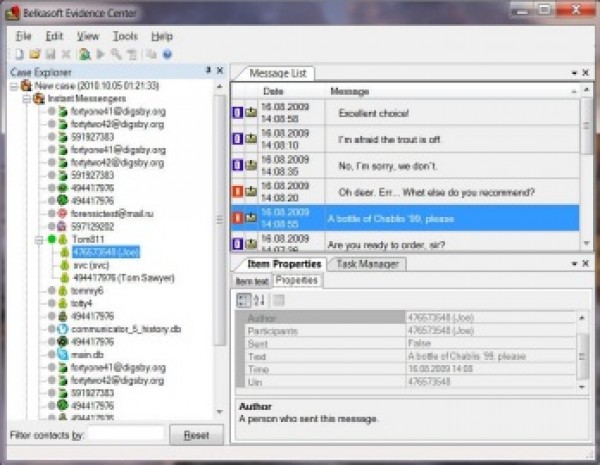Click the mail.ru agent icon beside forensictest
Image resolution: width=600 pixels, height=465 pixels.
(x=62, y=214)
